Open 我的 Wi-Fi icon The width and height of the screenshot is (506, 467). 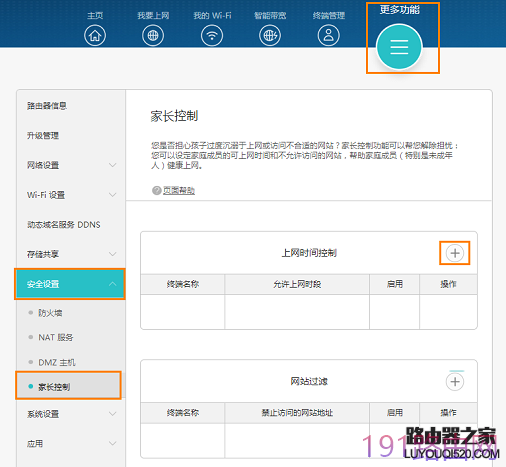coord(212,35)
